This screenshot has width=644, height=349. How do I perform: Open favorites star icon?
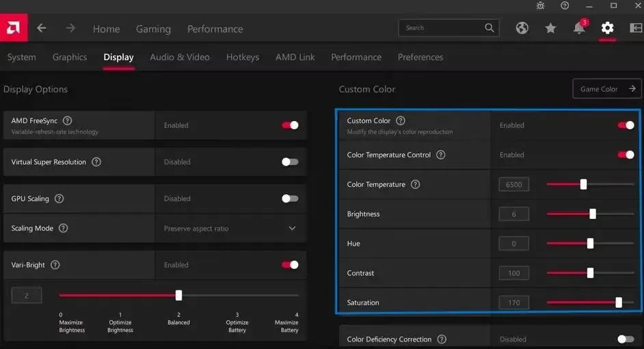point(550,28)
